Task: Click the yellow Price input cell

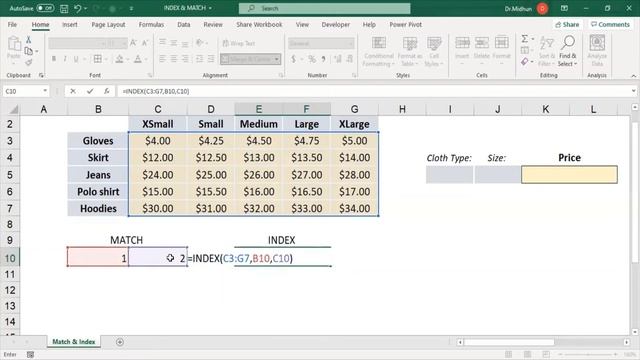Action: point(569,175)
